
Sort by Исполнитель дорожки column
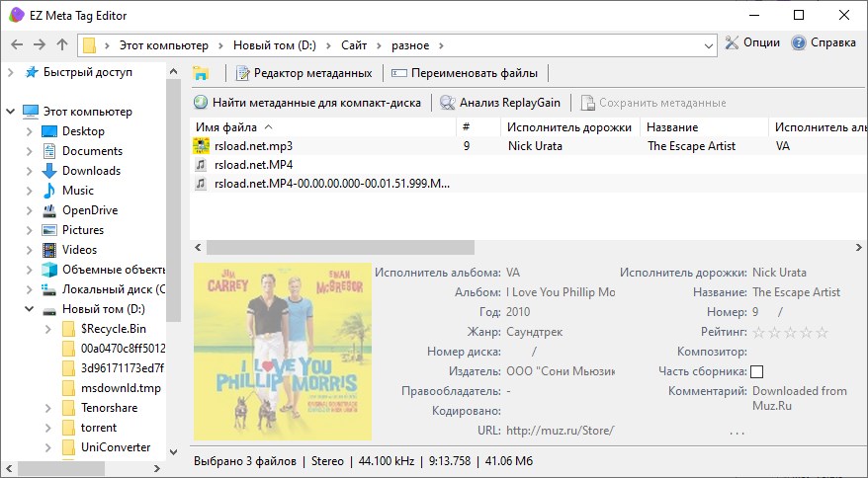click(570, 127)
